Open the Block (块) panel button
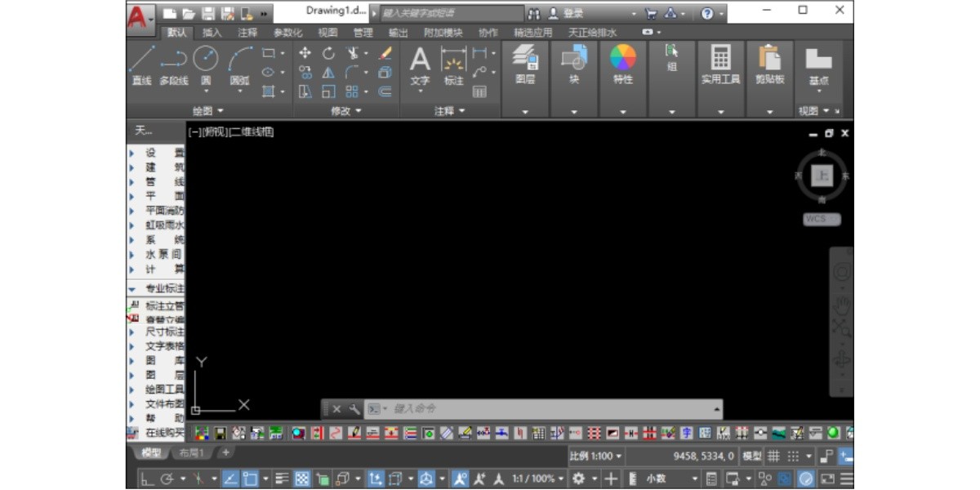980x490 pixels. click(574, 65)
